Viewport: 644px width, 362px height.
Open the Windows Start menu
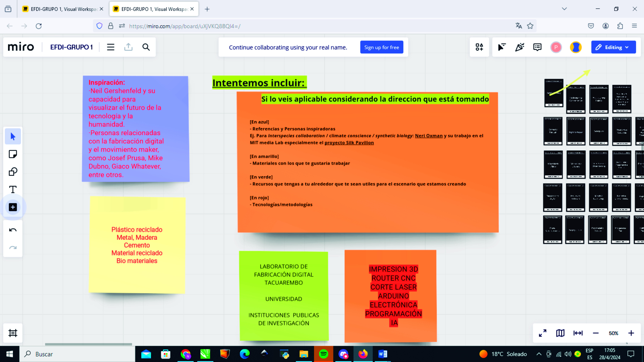pos(9,354)
